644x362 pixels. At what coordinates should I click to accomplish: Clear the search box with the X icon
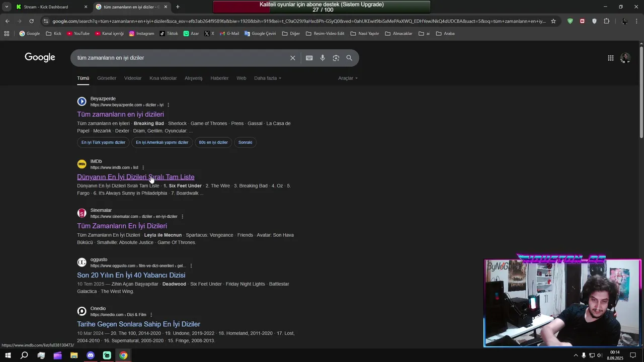point(292,58)
